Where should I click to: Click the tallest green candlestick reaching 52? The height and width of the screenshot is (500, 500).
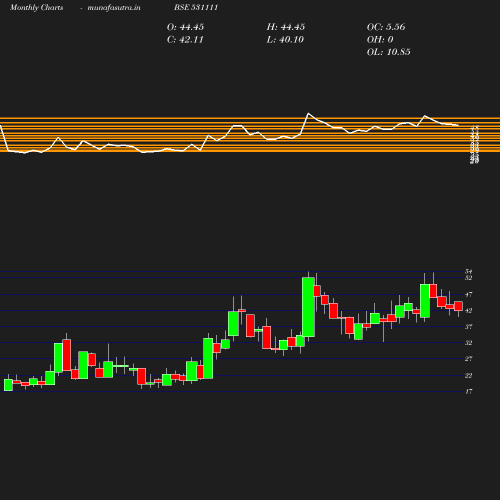(308, 307)
